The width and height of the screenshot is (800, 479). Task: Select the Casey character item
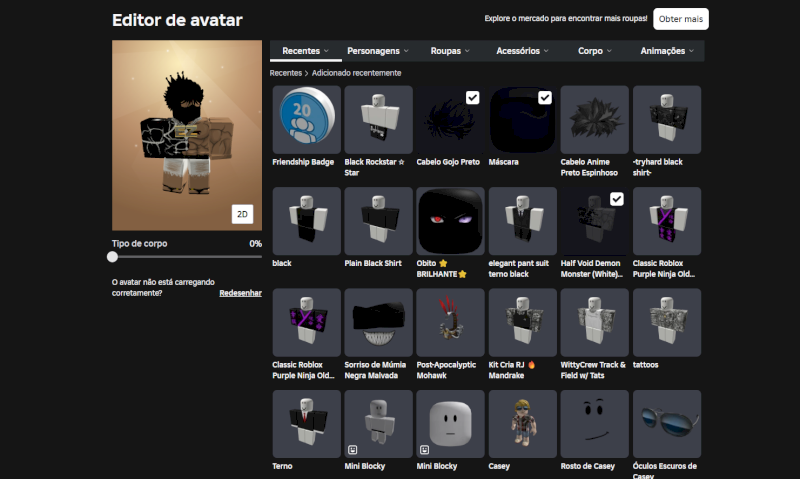522,424
